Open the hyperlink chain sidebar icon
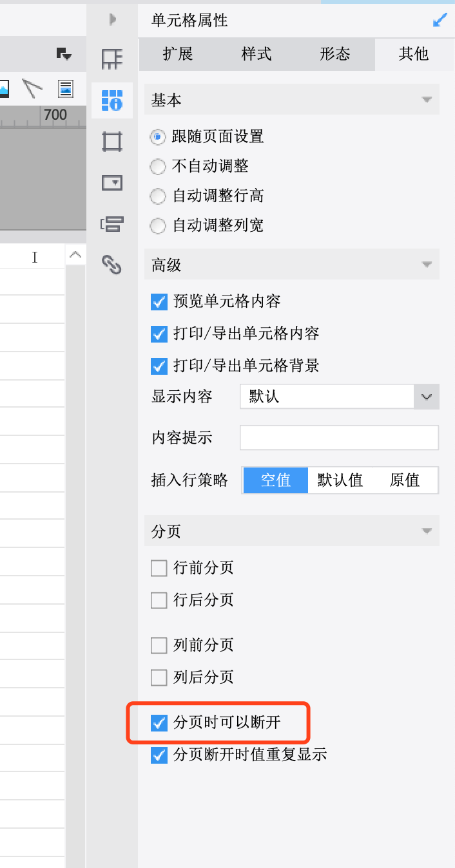The image size is (455, 868). click(112, 265)
